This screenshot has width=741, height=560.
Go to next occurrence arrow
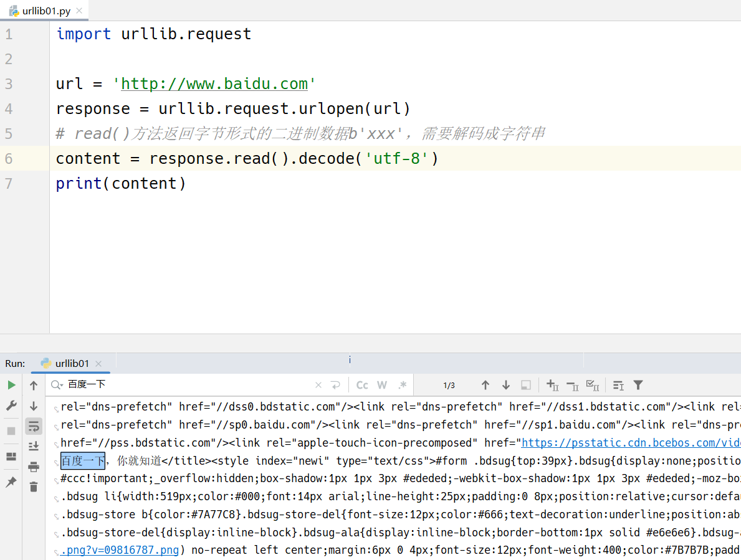click(x=505, y=386)
